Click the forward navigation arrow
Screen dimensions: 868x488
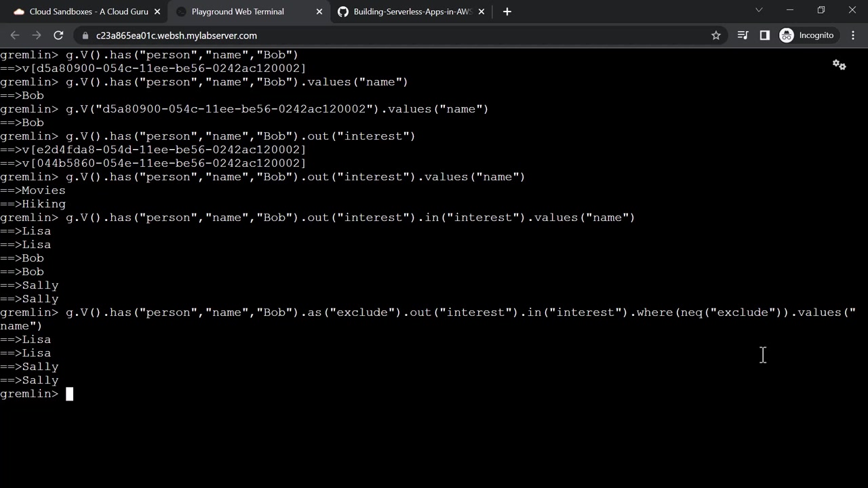click(37, 35)
